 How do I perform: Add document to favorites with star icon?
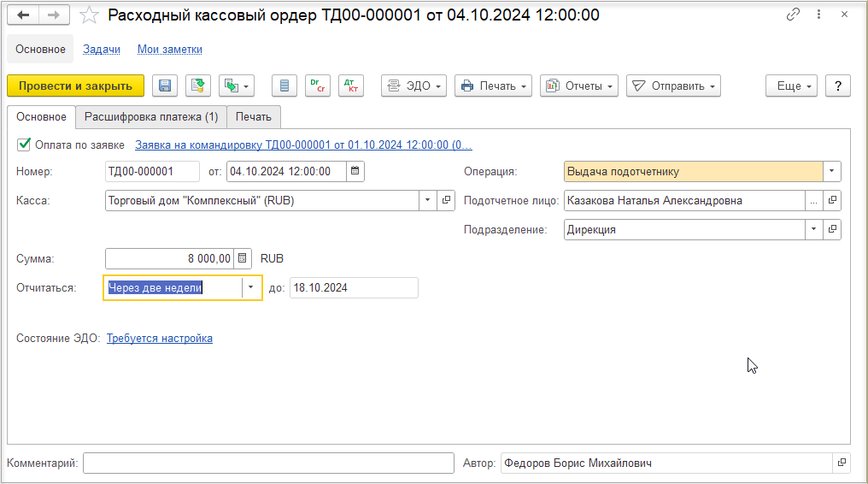pos(89,15)
